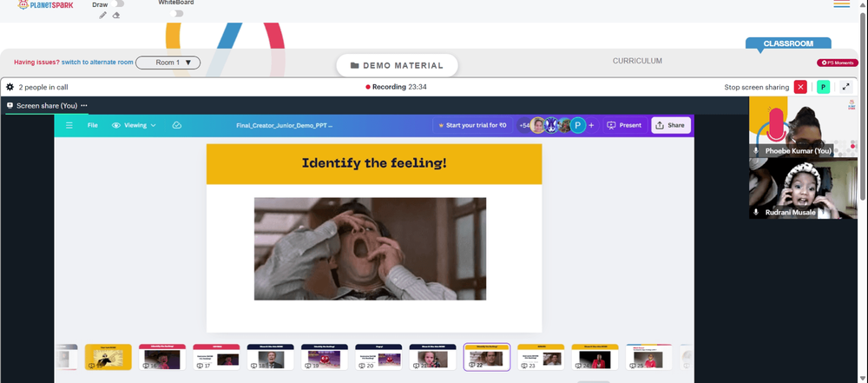Screen dimensions: 868x383
Task: Click the Final_Creator_Junior_Demo_PPT title
Action: pyautogui.click(x=284, y=125)
